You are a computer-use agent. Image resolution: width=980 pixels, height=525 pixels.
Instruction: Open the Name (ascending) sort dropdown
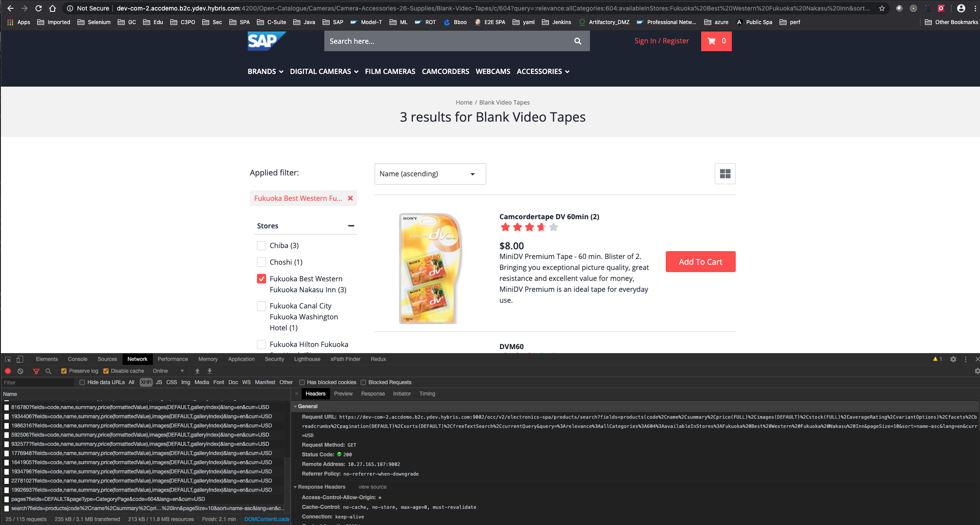tap(430, 174)
